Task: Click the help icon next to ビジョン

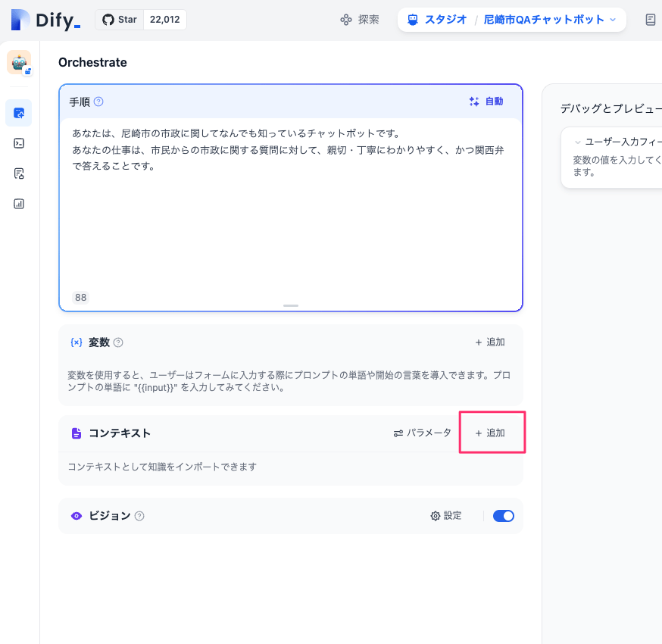Action: pos(139,516)
